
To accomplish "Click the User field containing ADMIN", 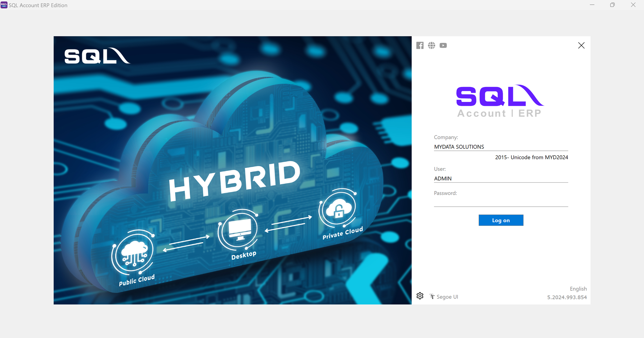I will [501, 179].
